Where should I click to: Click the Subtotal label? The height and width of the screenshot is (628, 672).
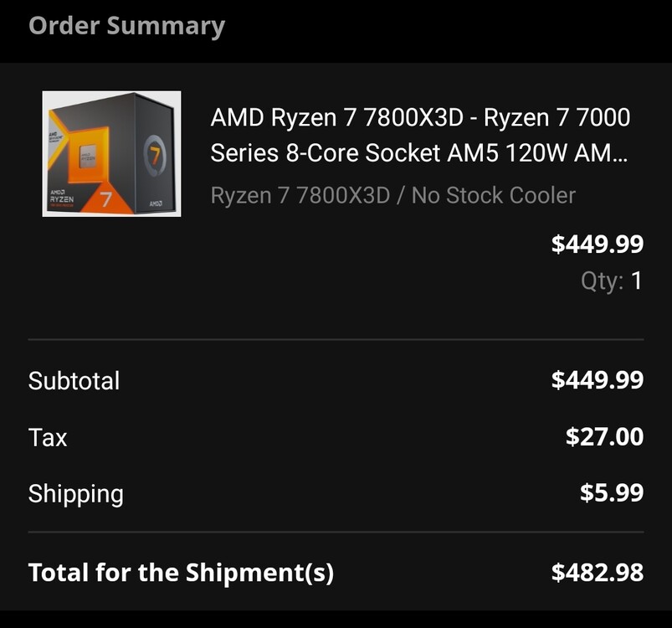click(x=74, y=381)
